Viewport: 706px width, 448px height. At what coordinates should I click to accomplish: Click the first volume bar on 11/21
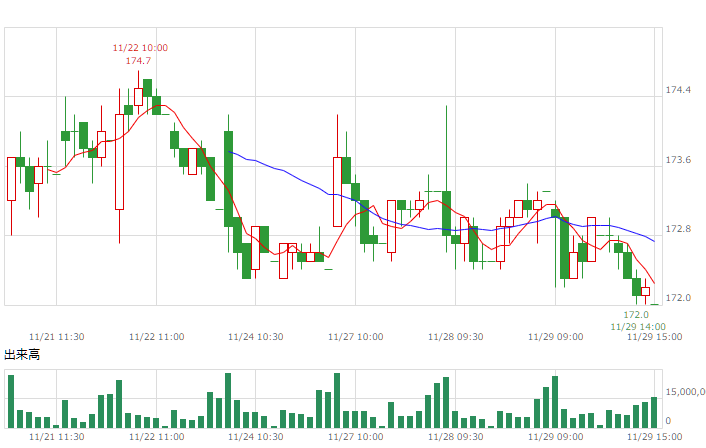coord(11,402)
